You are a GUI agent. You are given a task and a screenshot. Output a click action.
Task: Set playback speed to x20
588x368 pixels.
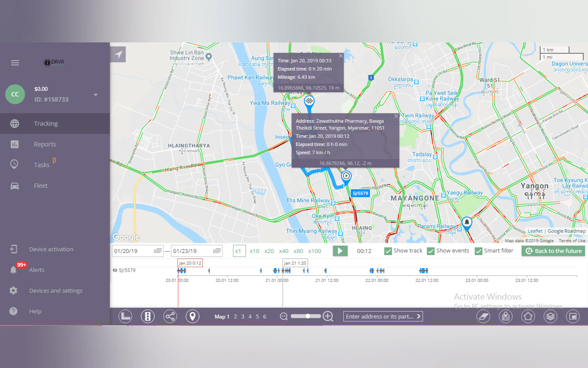click(x=269, y=251)
